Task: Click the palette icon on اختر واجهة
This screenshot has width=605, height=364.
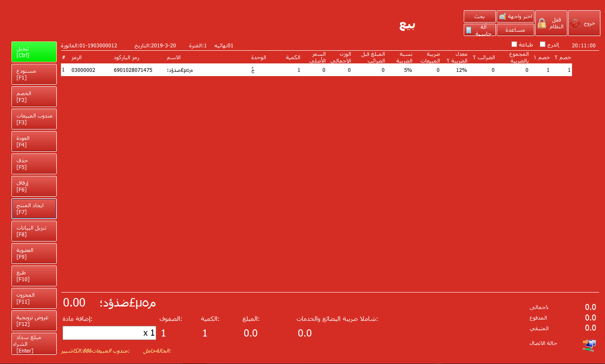Action: click(502, 16)
